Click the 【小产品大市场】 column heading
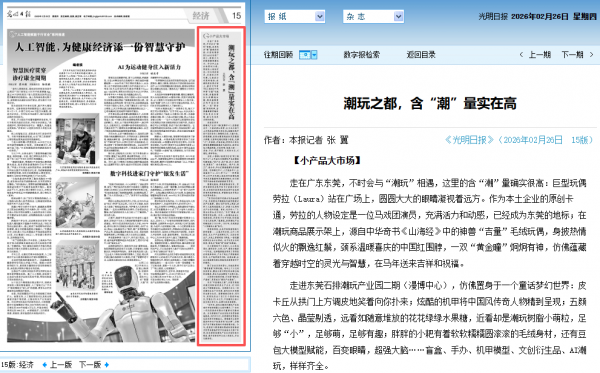 click(328, 161)
